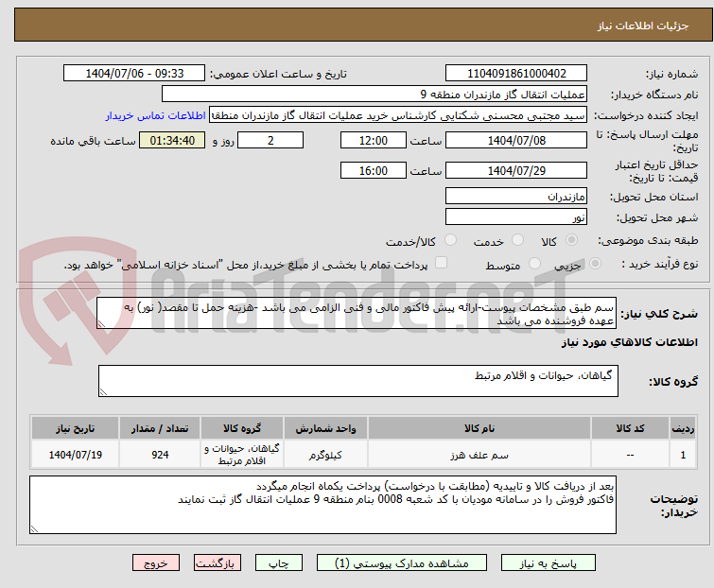Click the delivery province field مازندران
This screenshot has height=588, width=714.
516,196
